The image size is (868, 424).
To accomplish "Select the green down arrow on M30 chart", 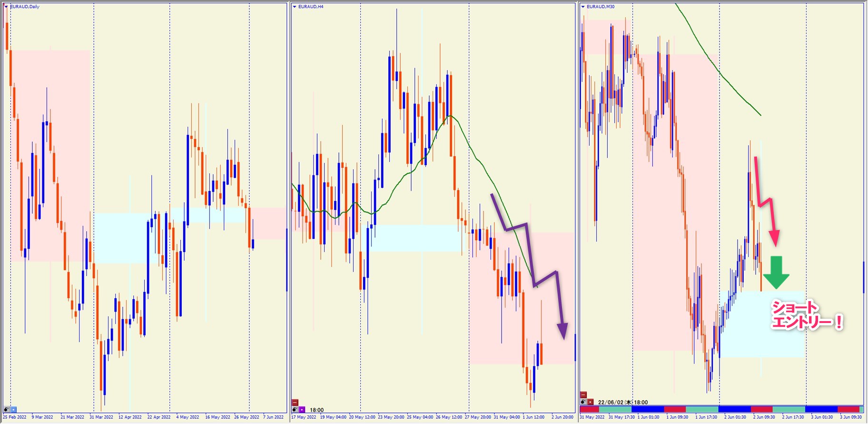I will coord(776,273).
